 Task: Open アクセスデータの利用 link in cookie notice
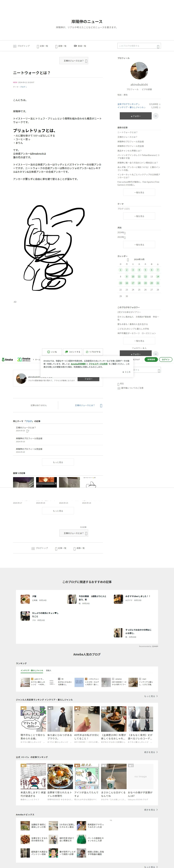click(x=98, y=364)
